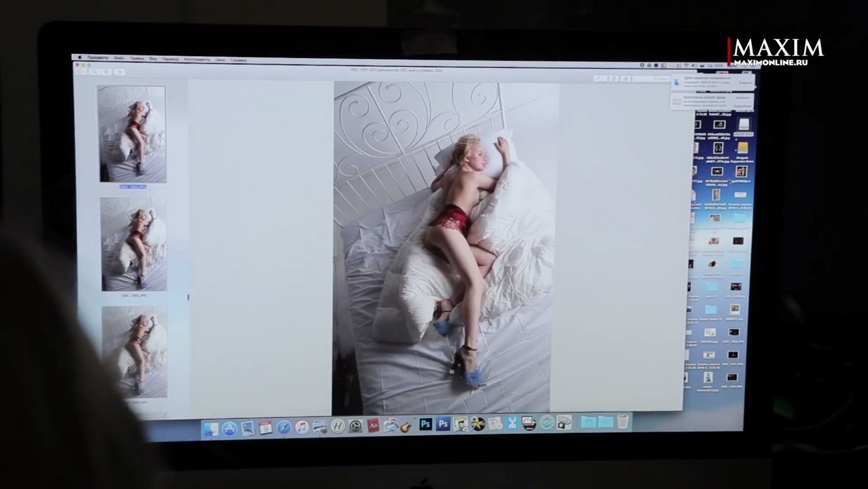Select the first thumbnail in sidebar
This screenshot has height=489, width=868.
pos(132,134)
